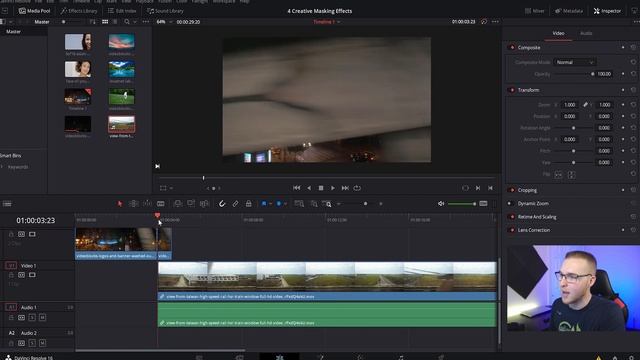Open the Sound Library panel
Screen dimensions: 640x360
pos(165,11)
